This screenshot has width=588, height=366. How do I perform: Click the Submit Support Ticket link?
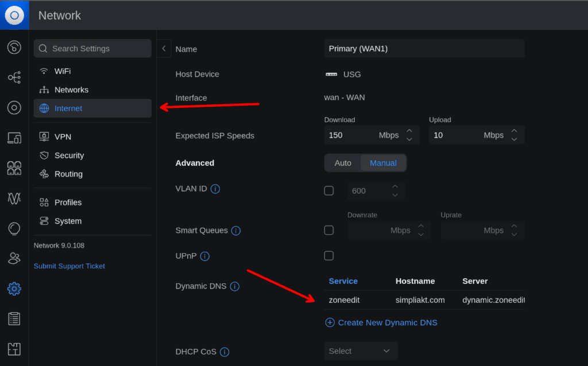(69, 266)
